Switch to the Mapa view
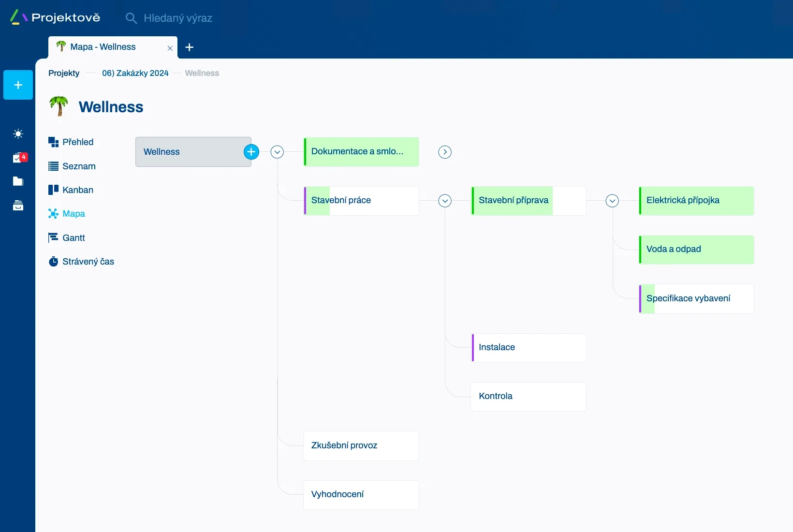 [x=67, y=214]
